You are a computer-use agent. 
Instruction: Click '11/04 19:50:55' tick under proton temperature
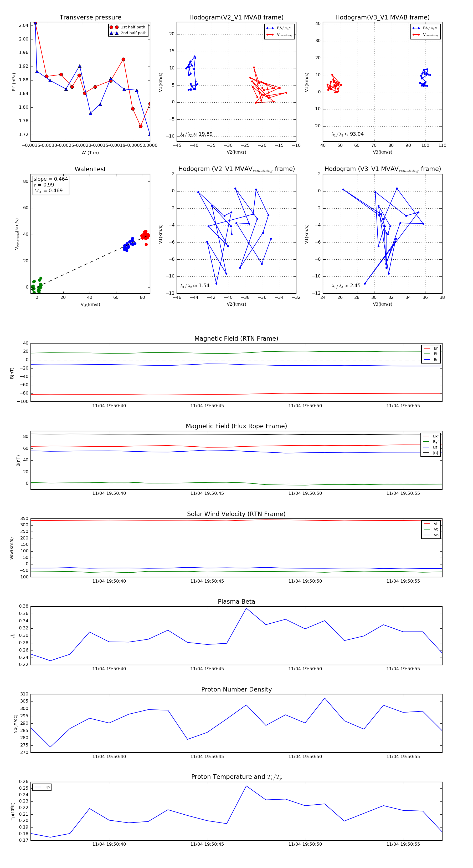coord(403,844)
